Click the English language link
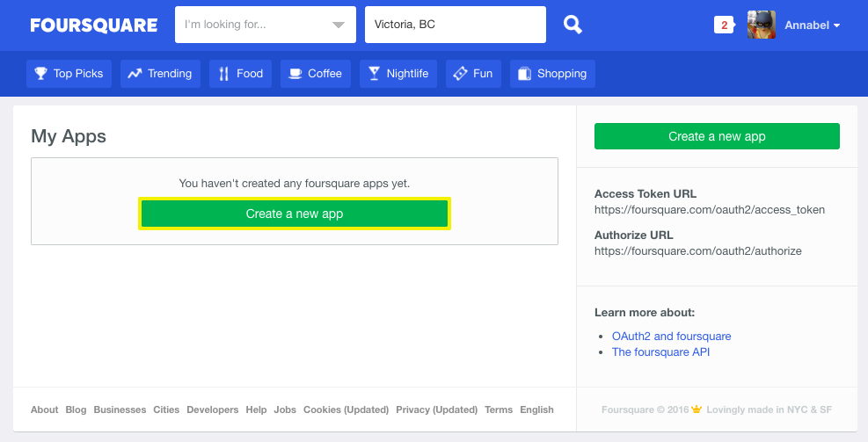The width and height of the screenshot is (868, 442). click(x=536, y=409)
